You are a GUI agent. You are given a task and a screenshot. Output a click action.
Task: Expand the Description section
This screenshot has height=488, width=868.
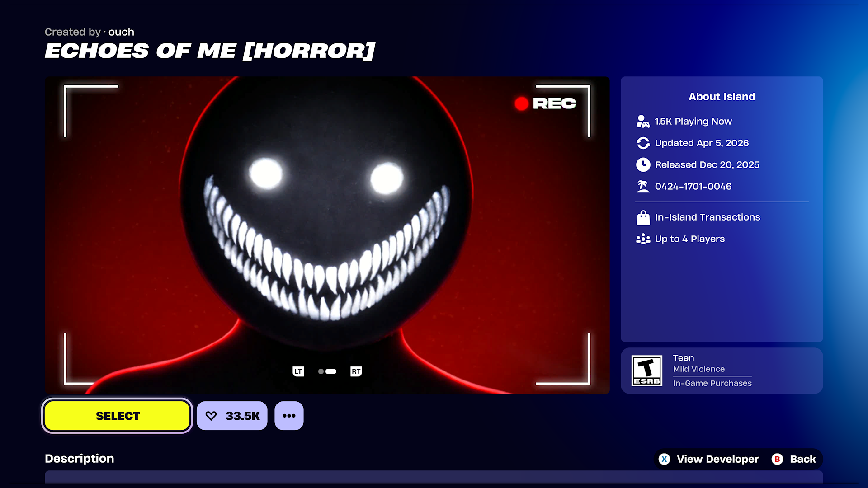click(x=80, y=458)
